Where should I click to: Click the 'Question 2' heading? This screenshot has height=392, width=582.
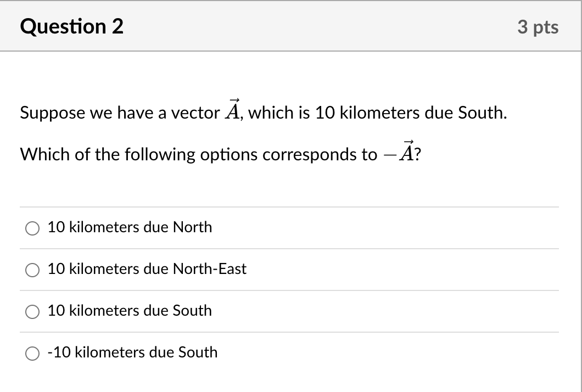[x=70, y=26]
